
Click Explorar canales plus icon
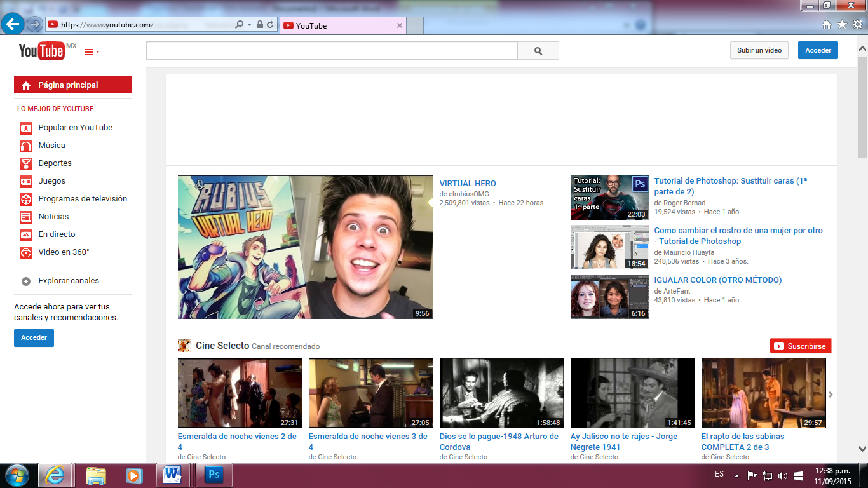[26, 281]
